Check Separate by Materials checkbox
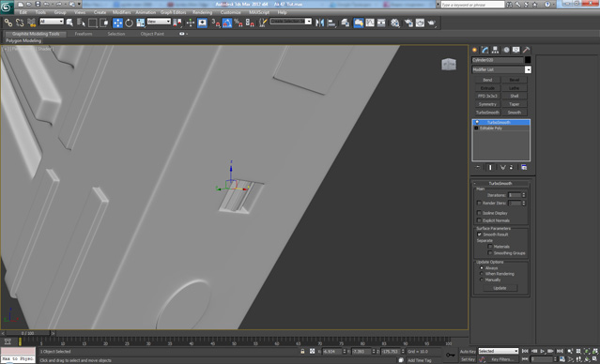 (490, 247)
